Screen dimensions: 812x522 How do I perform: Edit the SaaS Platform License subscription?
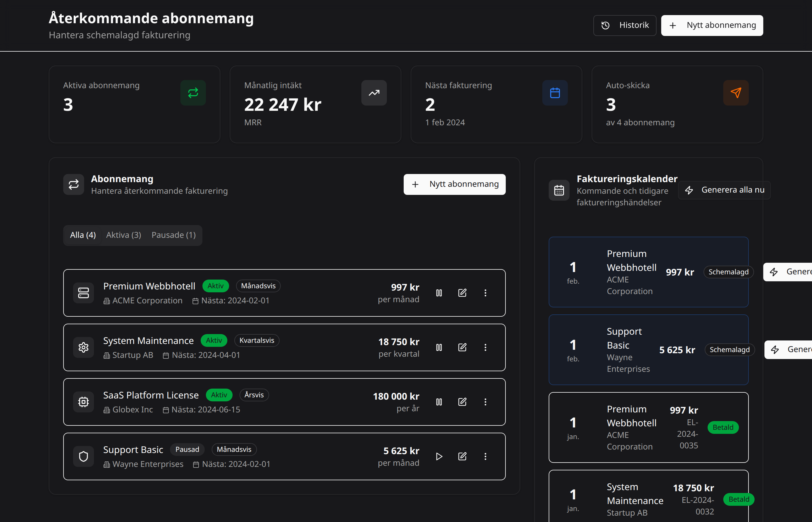point(462,402)
